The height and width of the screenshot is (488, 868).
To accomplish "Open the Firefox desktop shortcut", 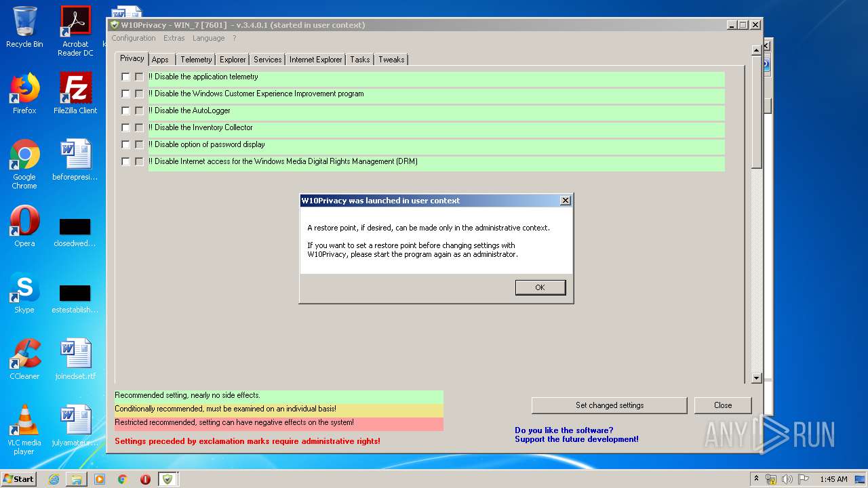I will point(24,94).
